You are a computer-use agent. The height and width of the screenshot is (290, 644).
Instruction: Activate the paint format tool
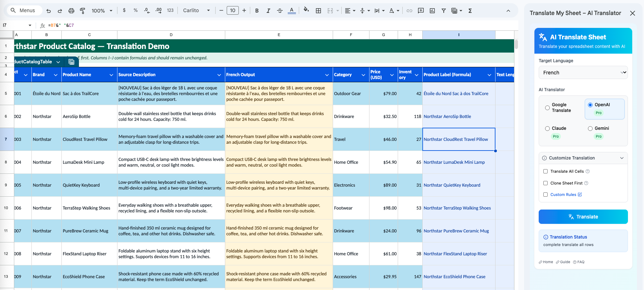coord(82,11)
